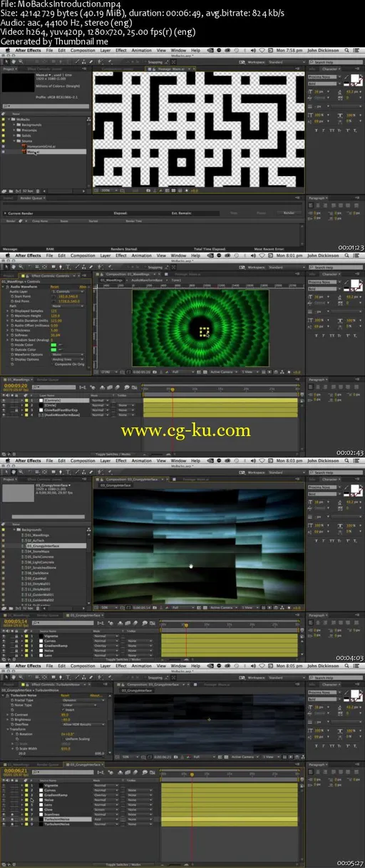Hide the GlowRadFastBlurExp layer eye toggle

[x=4, y=410]
